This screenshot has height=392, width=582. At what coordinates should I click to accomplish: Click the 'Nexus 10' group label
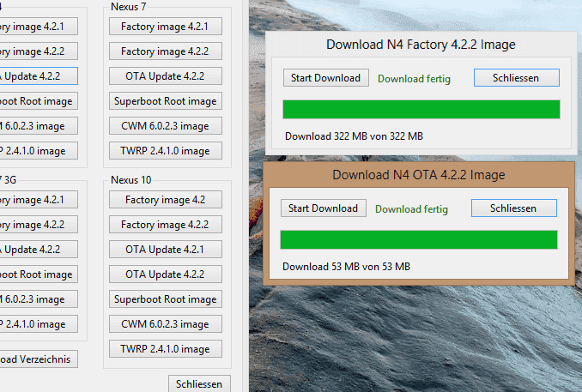click(x=131, y=180)
